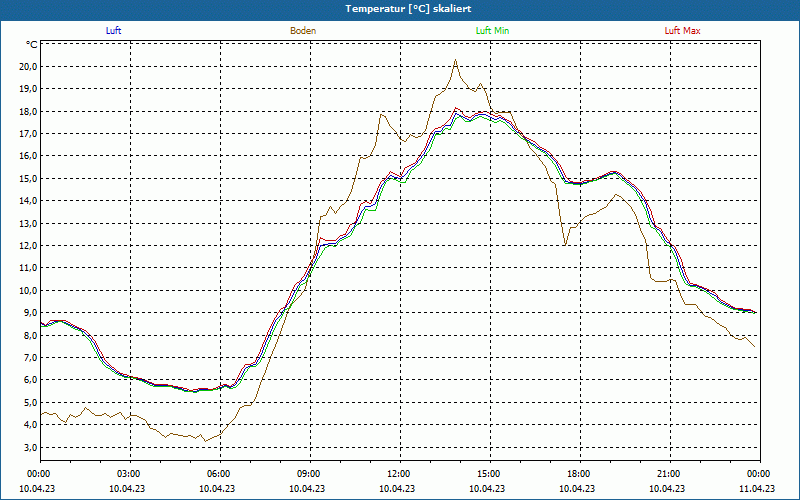This screenshot has width=800, height=500.
Task: Click the 14,0 value on temperature axis
Action: tap(28, 201)
